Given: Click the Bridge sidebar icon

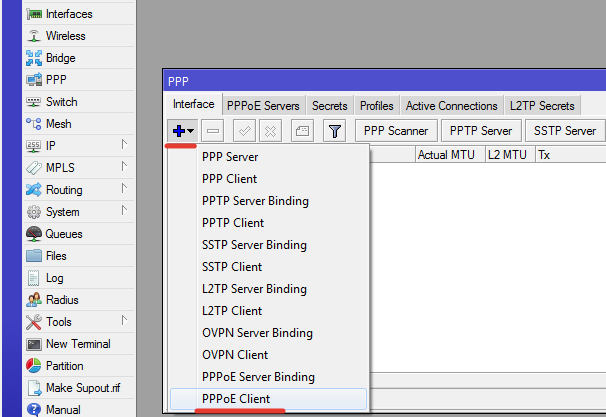Looking at the screenshot, I should pyautogui.click(x=34, y=58).
